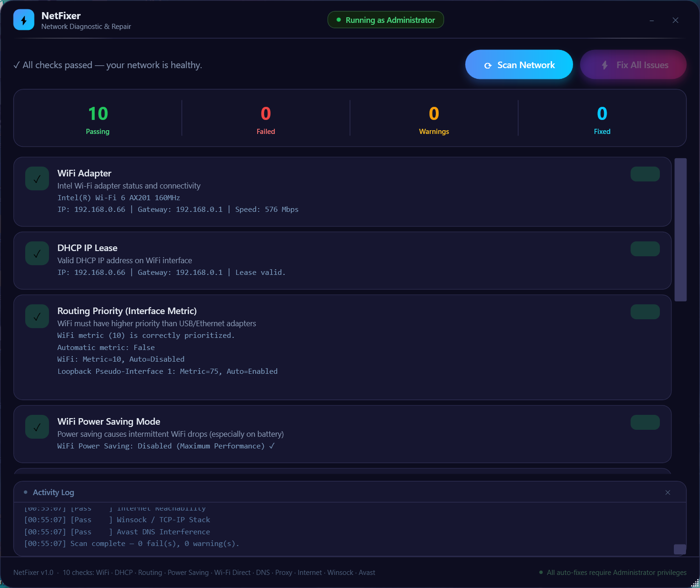Image resolution: width=700 pixels, height=588 pixels.
Task: Expand the Activity Log panel header
Action: click(53, 492)
